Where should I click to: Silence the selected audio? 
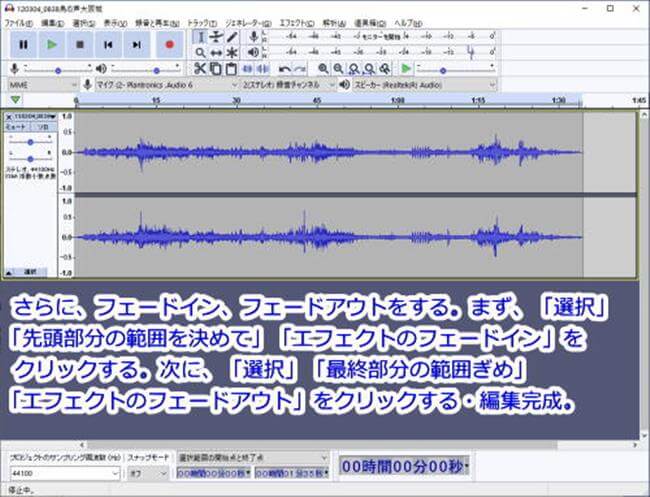tap(263, 68)
